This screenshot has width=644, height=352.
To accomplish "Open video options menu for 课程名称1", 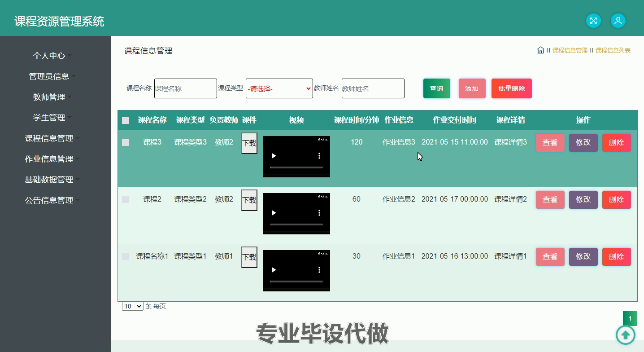I will click(x=319, y=270).
